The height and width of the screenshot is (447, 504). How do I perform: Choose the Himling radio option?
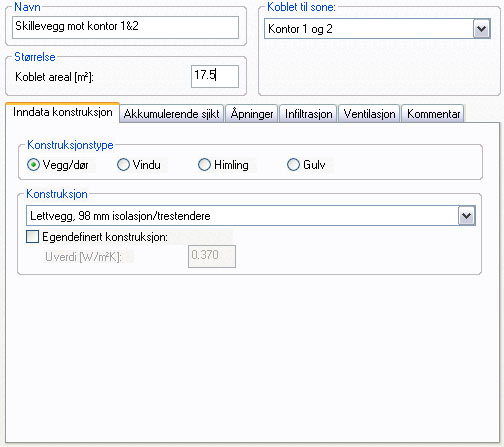pos(204,165)
